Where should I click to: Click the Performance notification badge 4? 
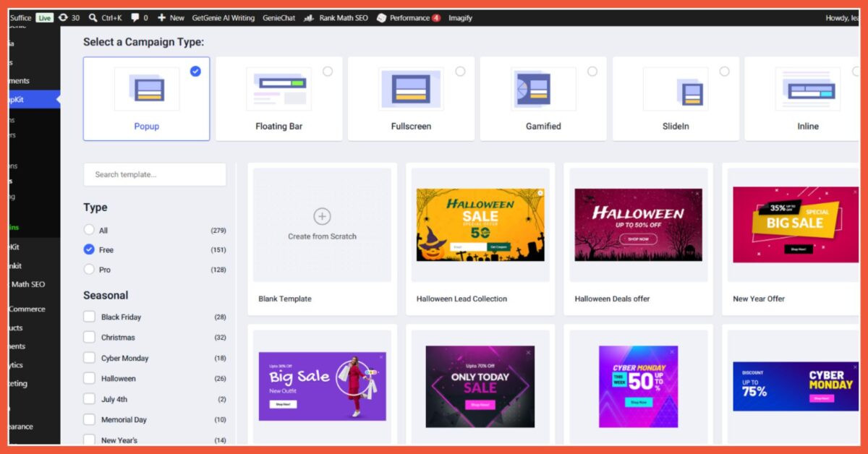coord(436,17)
